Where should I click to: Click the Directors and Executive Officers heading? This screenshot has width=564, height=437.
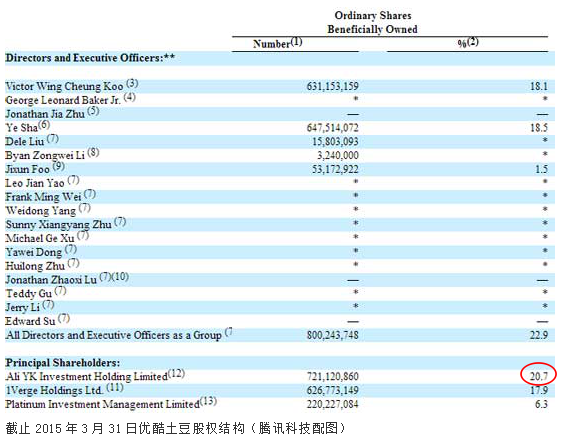pyautogui.click(x=90, y=58)
